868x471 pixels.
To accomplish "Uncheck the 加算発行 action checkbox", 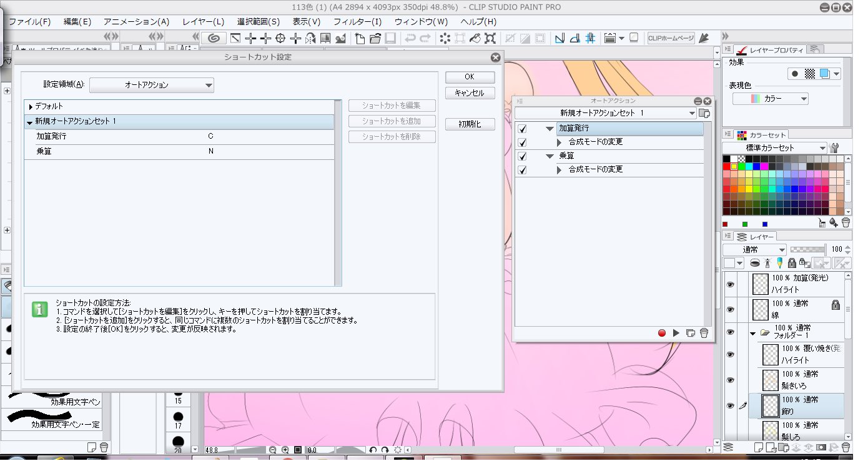I will [x=523, y=129].
